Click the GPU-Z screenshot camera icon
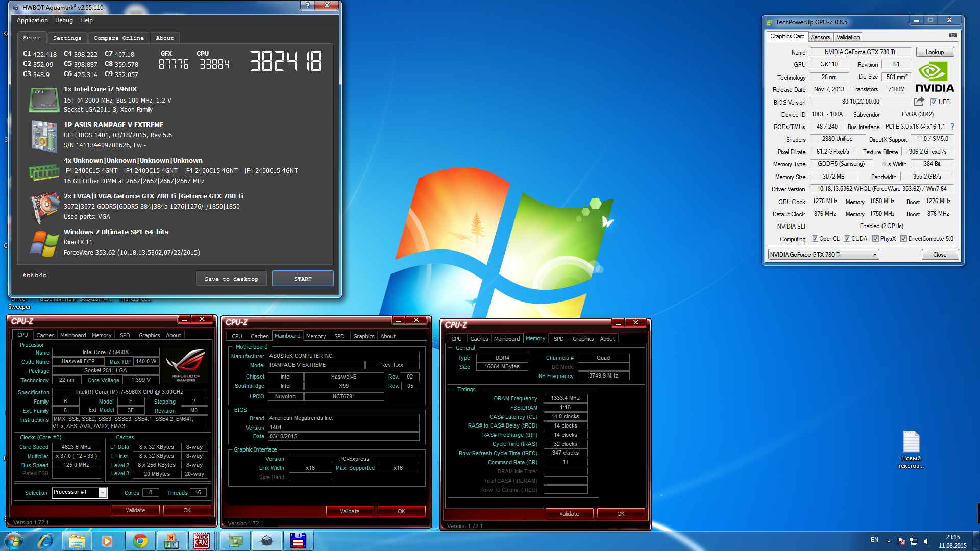Screen dimensions: 980x551 (952, 36)
